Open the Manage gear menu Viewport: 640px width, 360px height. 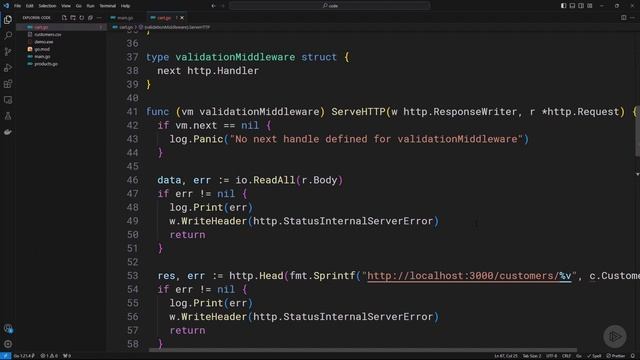(8, 344)
